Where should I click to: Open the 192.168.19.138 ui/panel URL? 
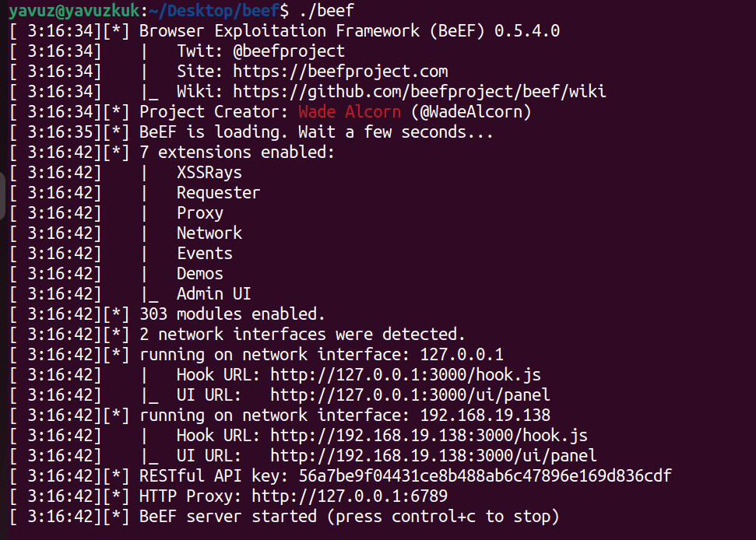[x=434, y=456]
